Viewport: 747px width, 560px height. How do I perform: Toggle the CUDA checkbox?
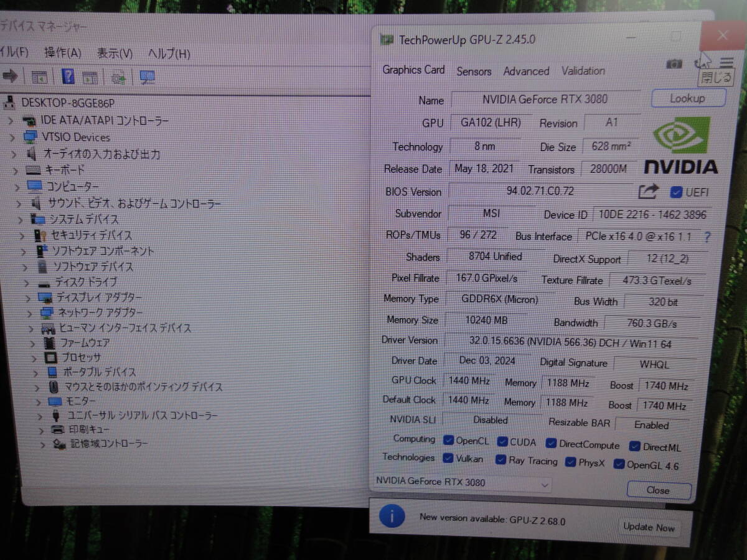point(502,442)
